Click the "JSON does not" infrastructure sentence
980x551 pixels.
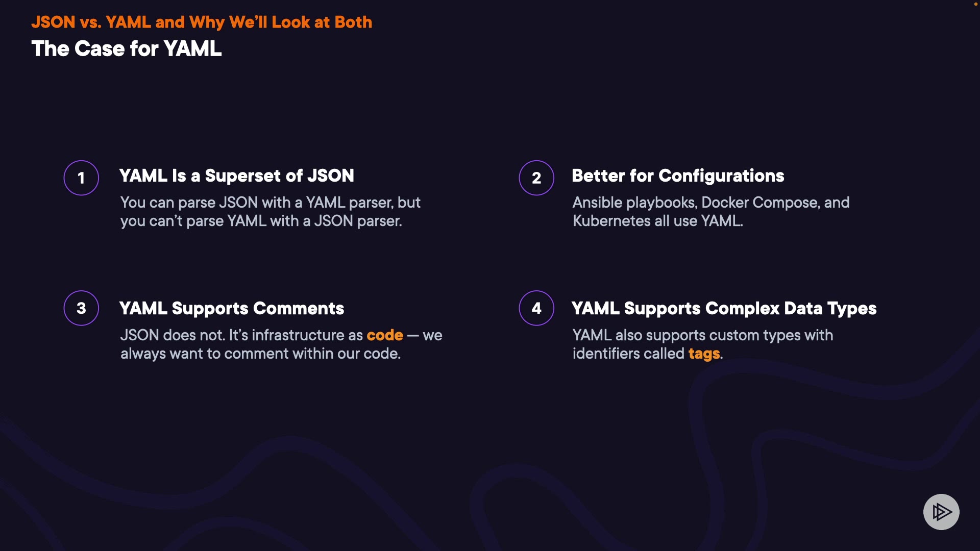click(x=241, y=335)
